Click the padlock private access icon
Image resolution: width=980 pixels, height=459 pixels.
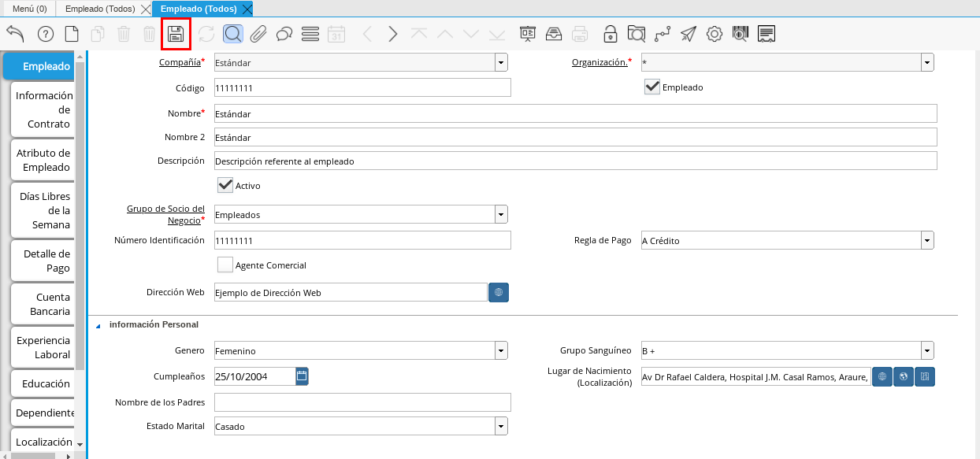pyautogui.click(x=611, y=34)
